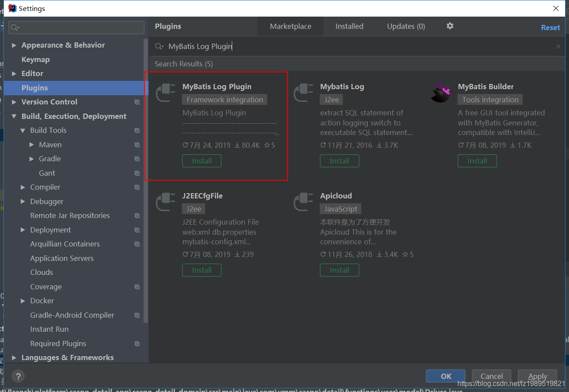
Task: Expand the Editor section
Action: (14, 74)
